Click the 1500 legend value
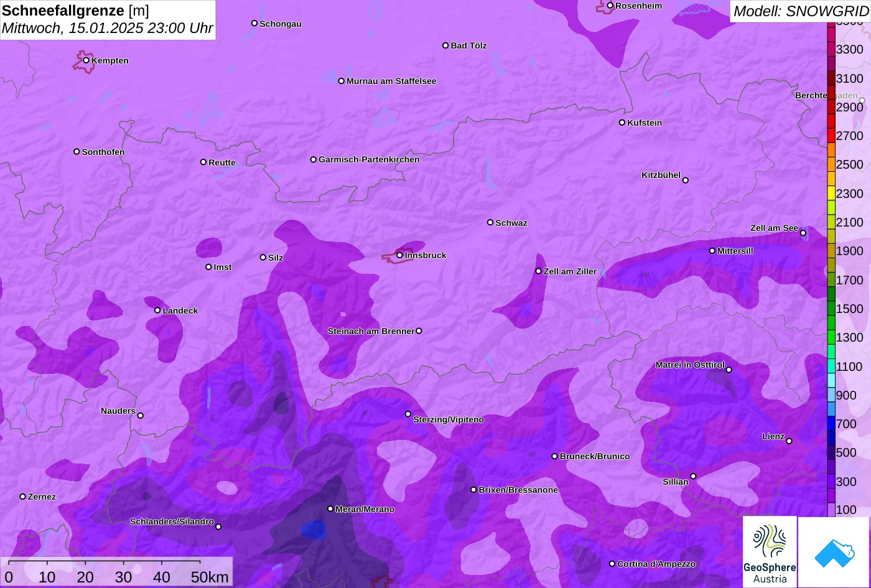 click(x=850, y=309)
